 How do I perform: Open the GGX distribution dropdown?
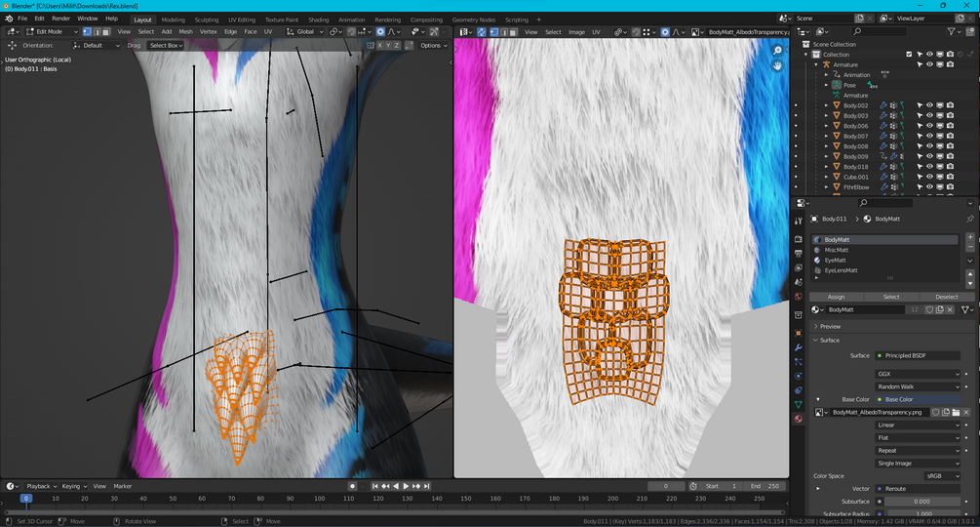[x=918, y=374]
